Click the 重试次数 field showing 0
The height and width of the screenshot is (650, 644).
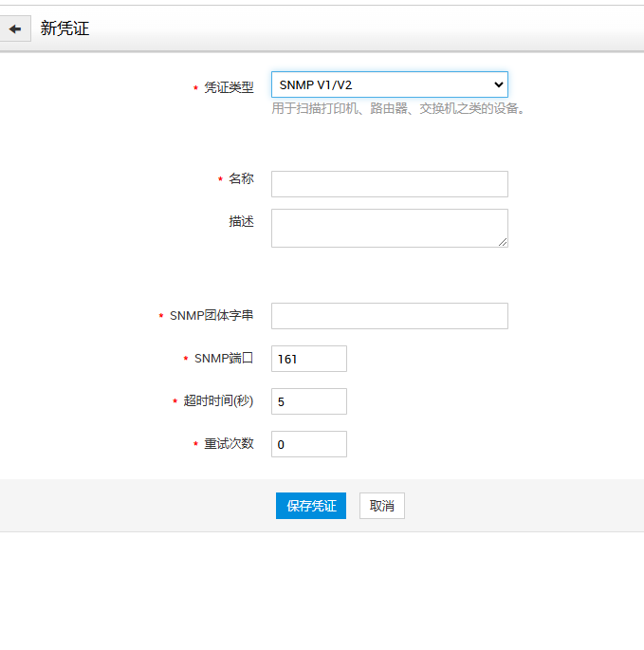(308, 444)
